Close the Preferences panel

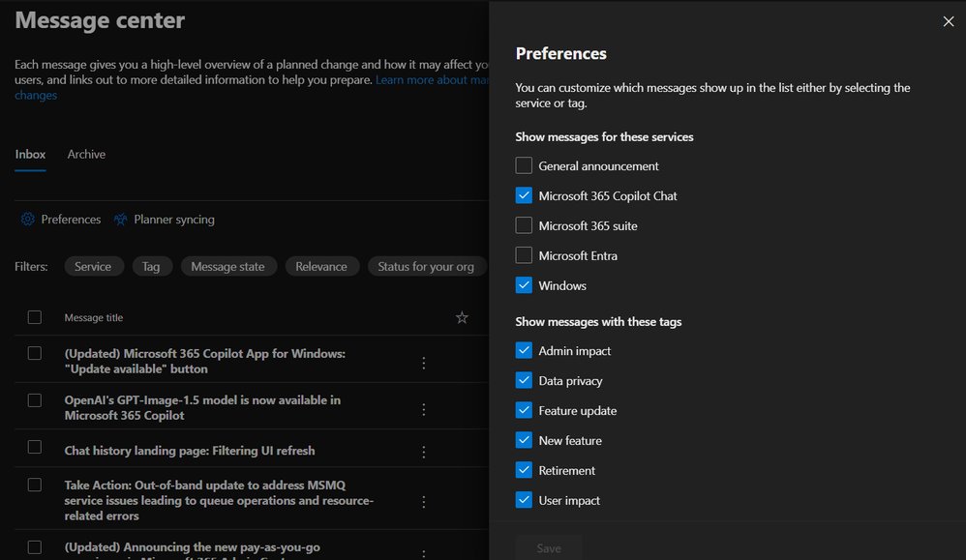[946, 20]
